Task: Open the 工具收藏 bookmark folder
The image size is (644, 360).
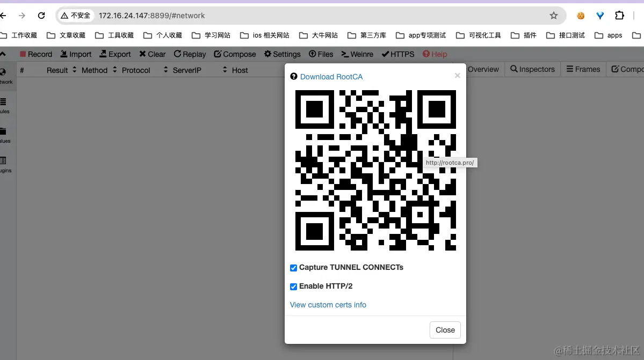Action: point(114,35)
